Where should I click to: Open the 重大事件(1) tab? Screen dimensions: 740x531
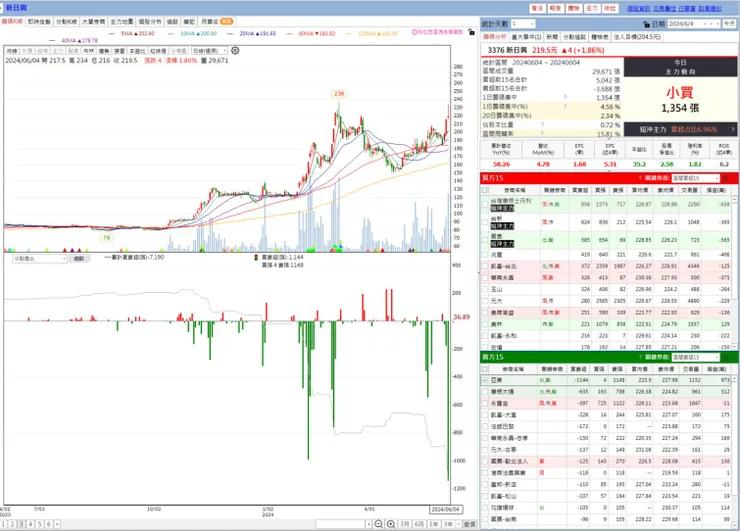click(526, 37)
